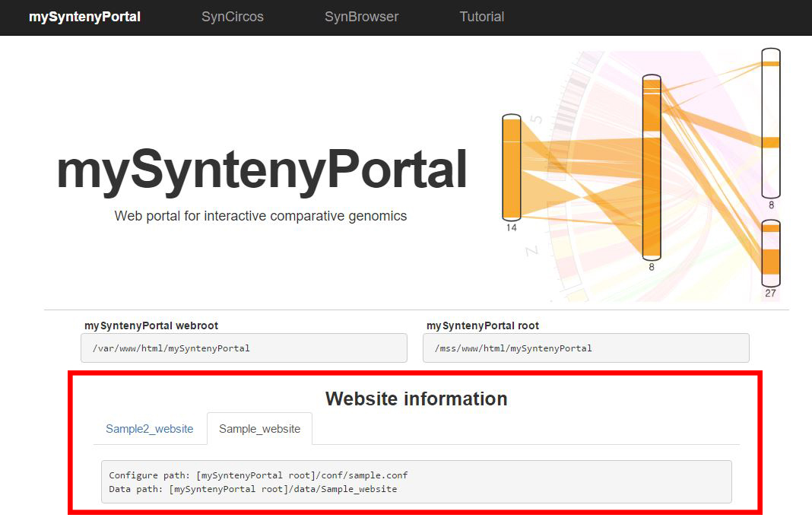The image size is (812, 524).
Task: Click the /var/www/html/mySyntenyPortal webroot path box
Action: [244, 348]
